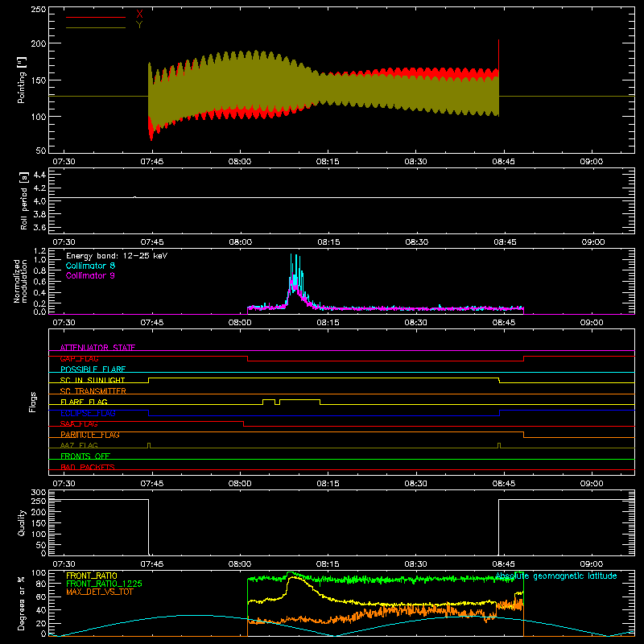This screenshot has width=644, height=644.
Task: Click the red legend line beside X
Action: tap(96, 17)
